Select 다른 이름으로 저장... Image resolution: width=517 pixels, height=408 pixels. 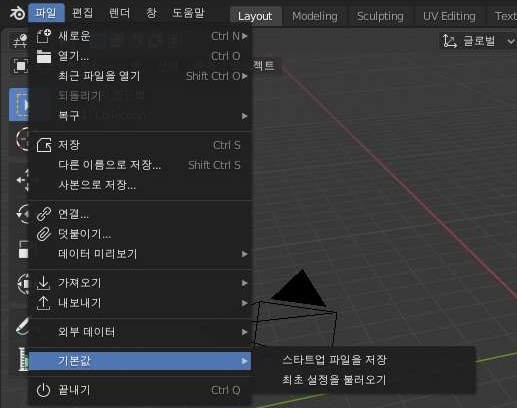pos(141,165)
